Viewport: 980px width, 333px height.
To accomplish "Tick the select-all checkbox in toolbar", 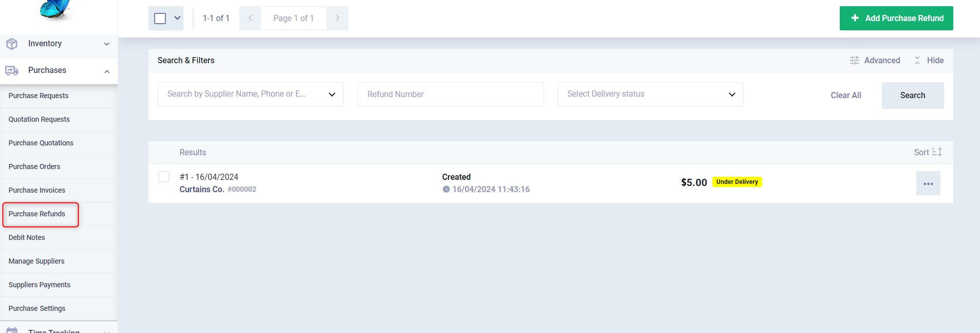I will (160, 18).
